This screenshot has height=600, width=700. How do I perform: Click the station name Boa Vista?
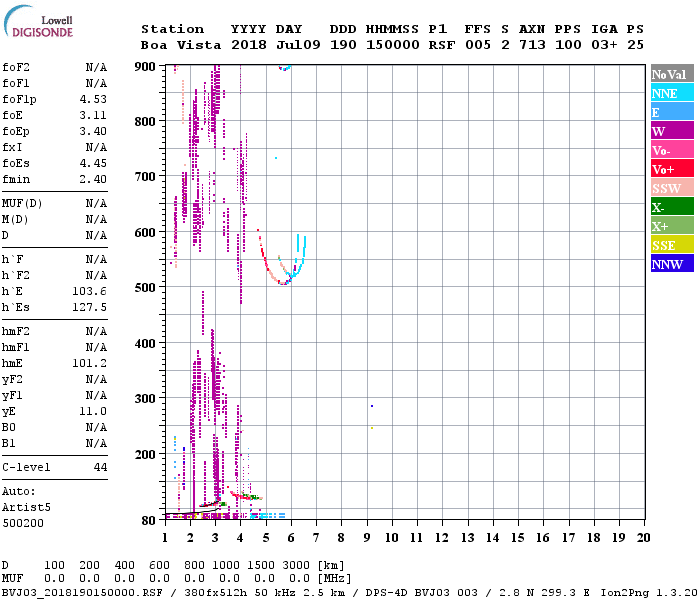pyautogui.click(x=181, y=45)
